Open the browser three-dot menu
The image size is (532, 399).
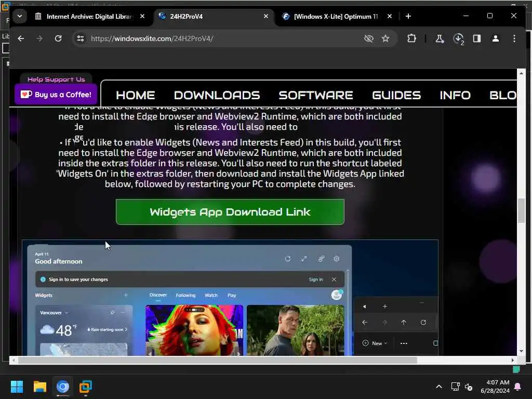coord(514,38)
